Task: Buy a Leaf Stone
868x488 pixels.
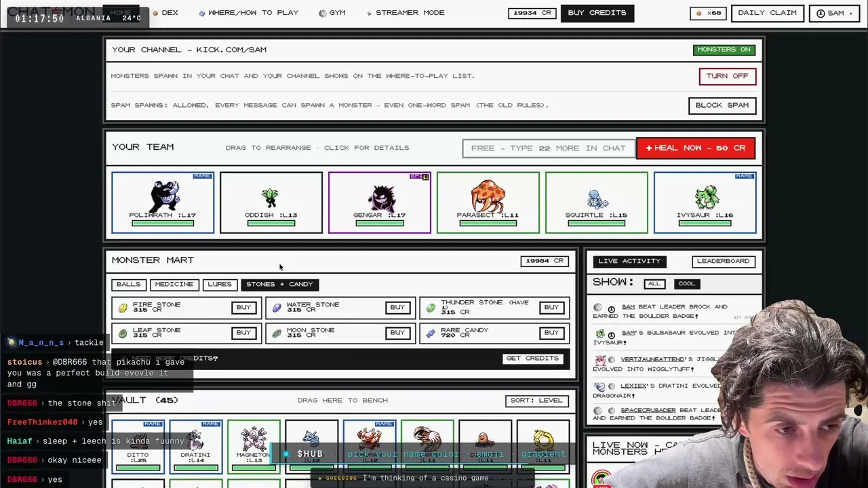Action: tap(243, 333)
